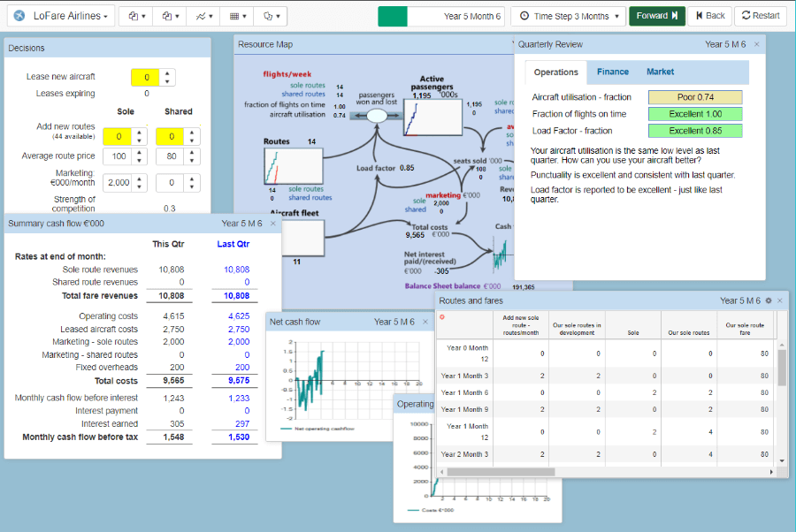Open settings gear in Routes and fares
Image resolution: width=796 pixels, height=532 pixels.
tap(769, 301)
